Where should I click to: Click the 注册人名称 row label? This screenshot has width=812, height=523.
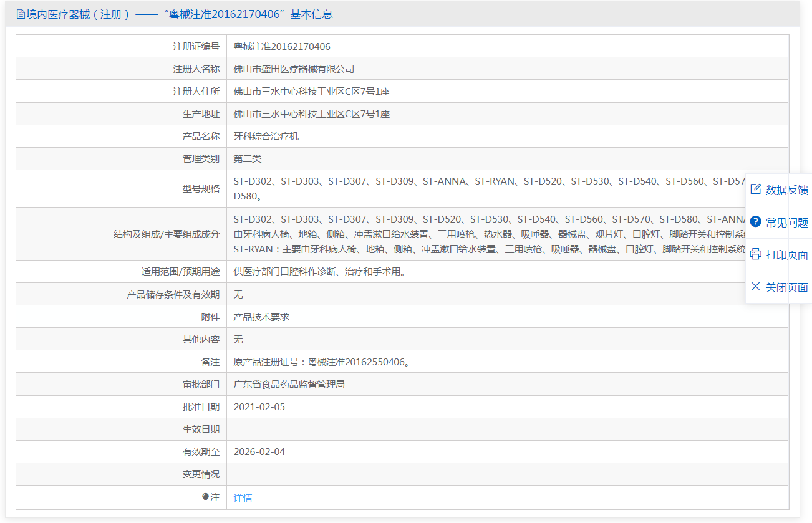196,69
